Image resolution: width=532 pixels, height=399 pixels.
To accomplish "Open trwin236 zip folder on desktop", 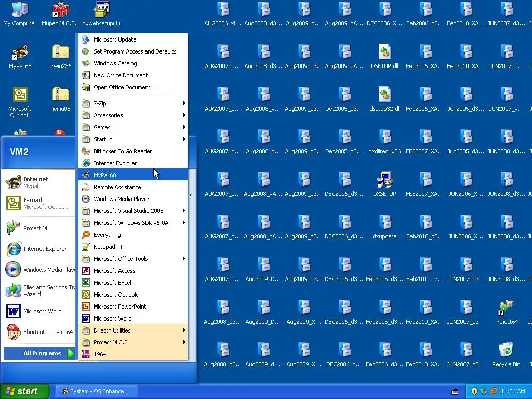I will (x=60, y=56).
